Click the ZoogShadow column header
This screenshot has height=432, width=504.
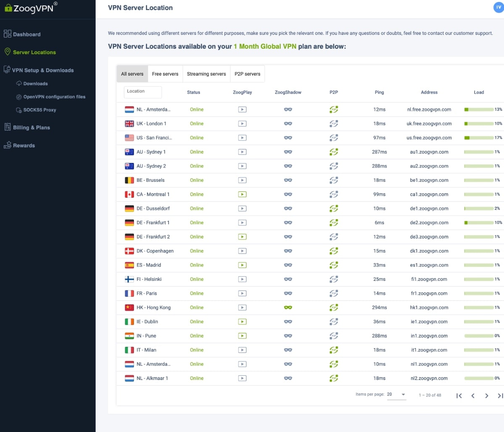click(x=288, y=92)
